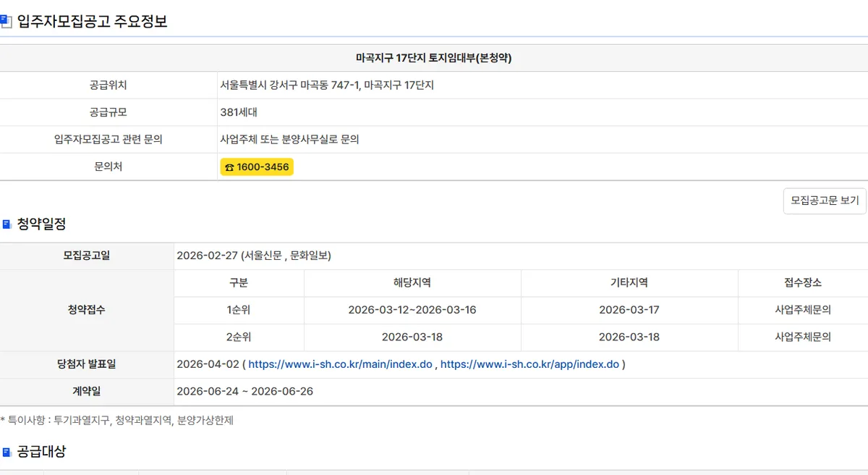The image size is (868, 475).
Task: Select 2순위 해당지역 date 2026-03-18
Action: click(412, 337)
